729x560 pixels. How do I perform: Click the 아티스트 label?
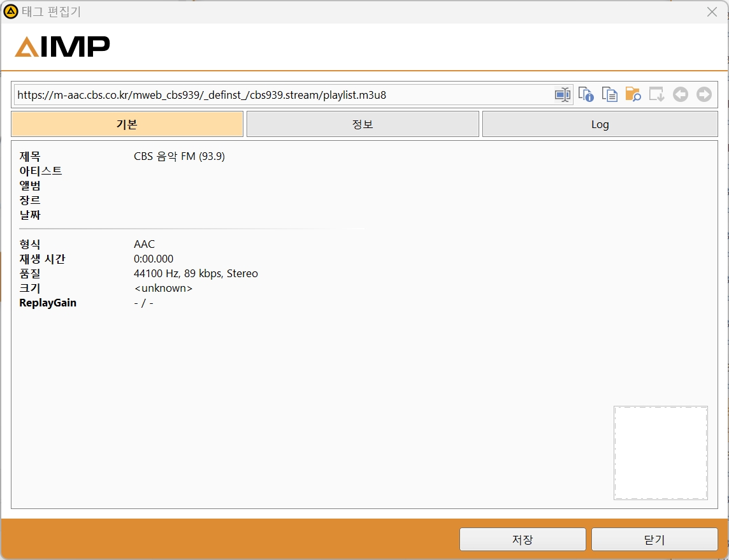(x=40, y=171)
